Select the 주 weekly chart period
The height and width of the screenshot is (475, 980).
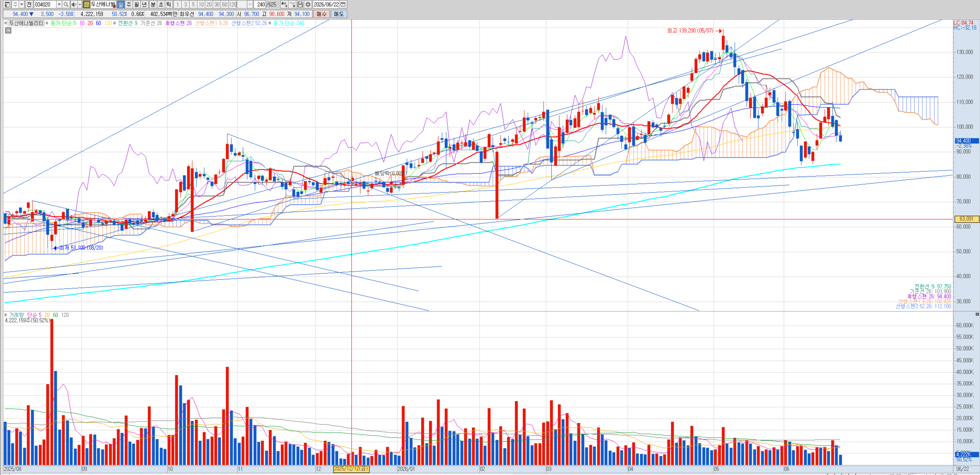(x=129, y=5)
